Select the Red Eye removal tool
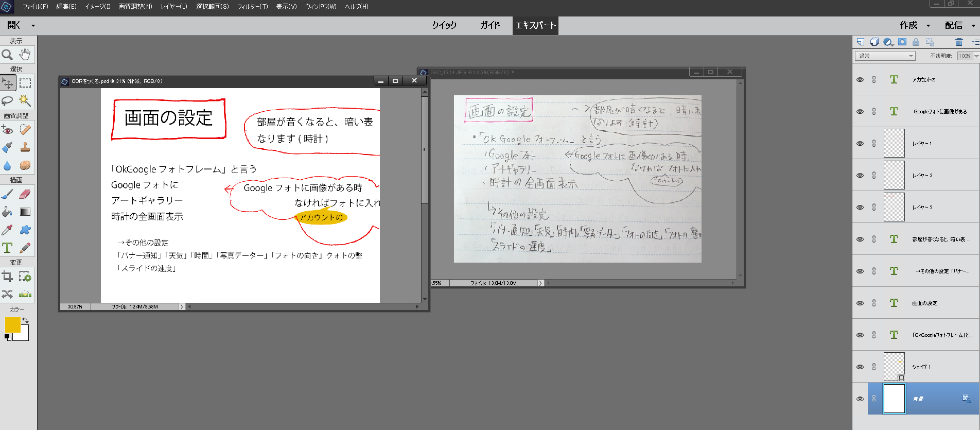This screenshot has height=430, width=980. pyautogui.click(x=7, y=130)
